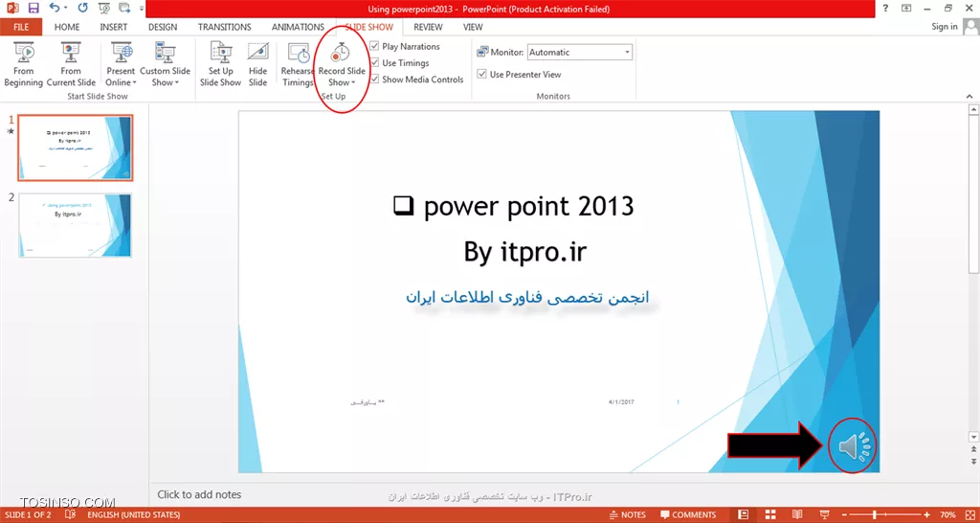Click the Monitor icon in Monitors group
980x523 pixels.
(x=482, y=53)
